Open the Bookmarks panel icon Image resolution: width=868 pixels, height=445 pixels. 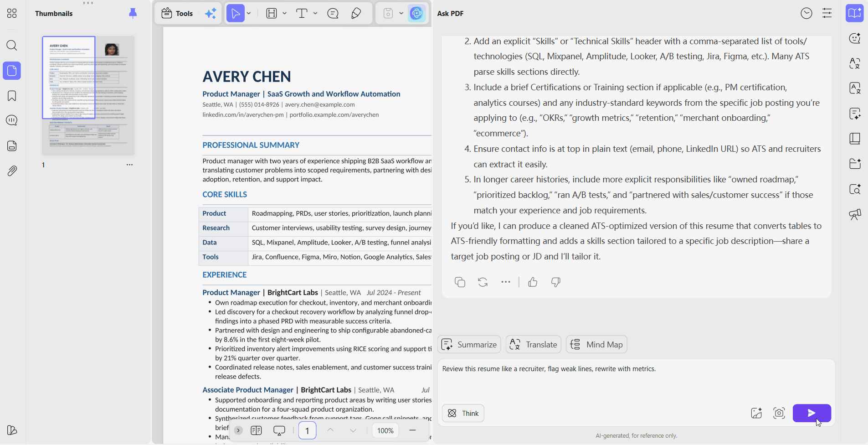tap(12, 96)
